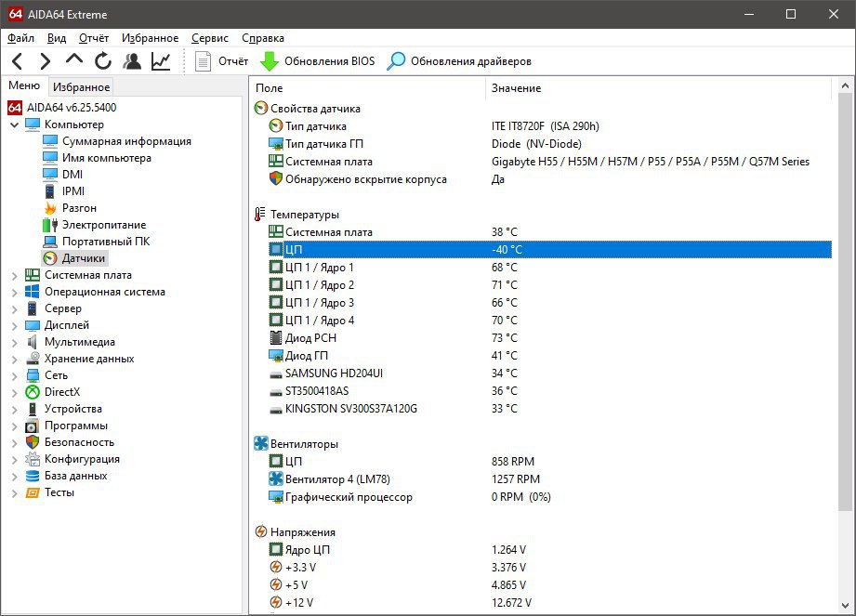Click the Отчёт toolbar button label
This screenshot has height=616, width=856.
[x=233, y=61]
